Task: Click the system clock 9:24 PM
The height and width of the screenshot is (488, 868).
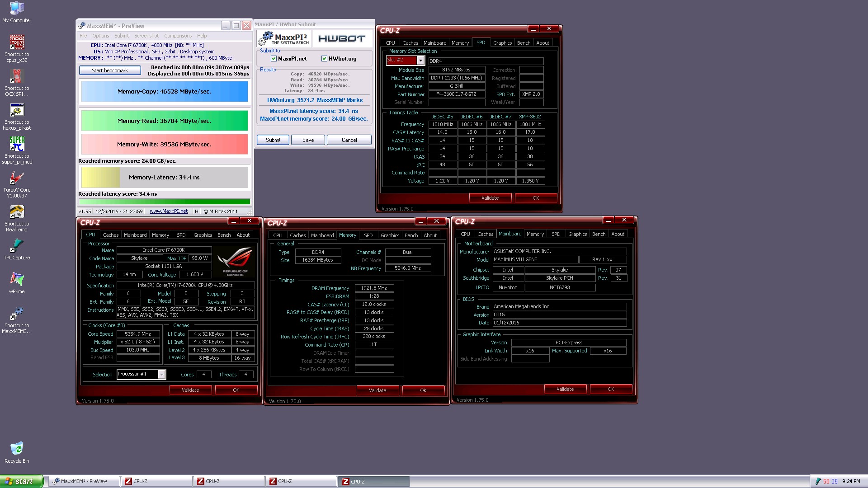Action: coord(851,481)
